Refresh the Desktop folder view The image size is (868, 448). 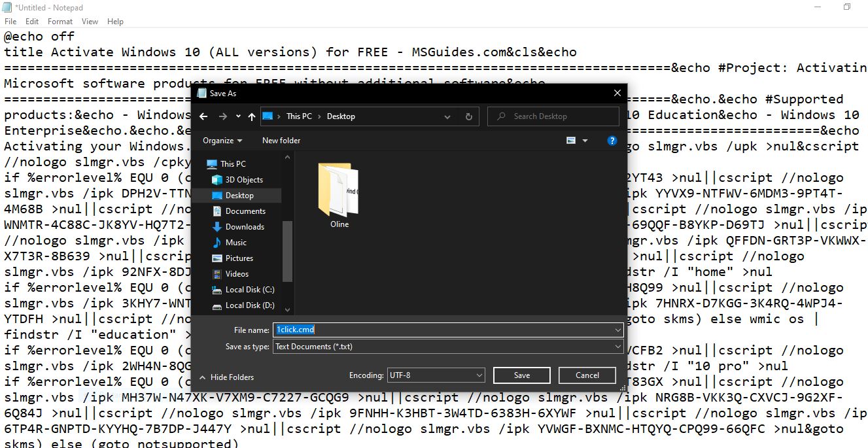[x=468, y=116]
